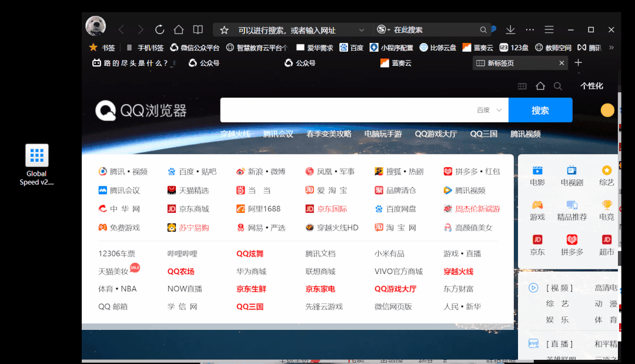This screenshot has height=364, width=635.
Task: Open the 腾讯•视频 site link
Action: 123,172
